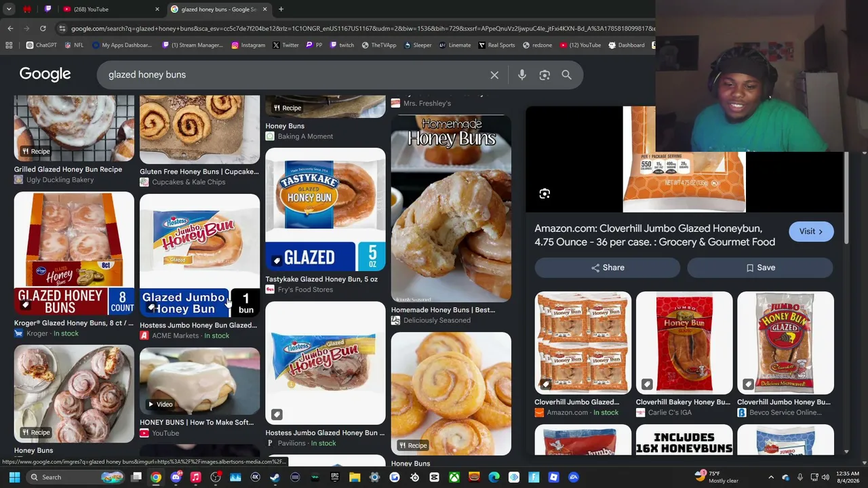Open the Hostess Jumbo Honey Bun 1 bun image
Screen dimensions: 868x488
tap(199, 257)
